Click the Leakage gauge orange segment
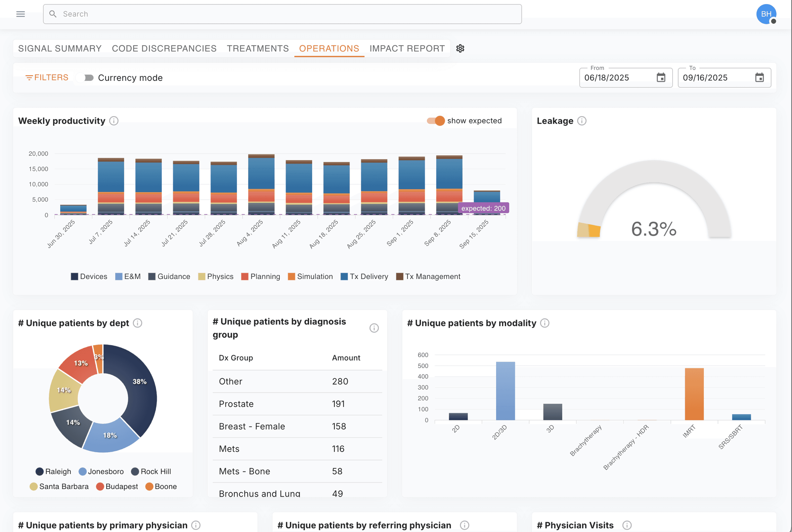 coord(594,231)
